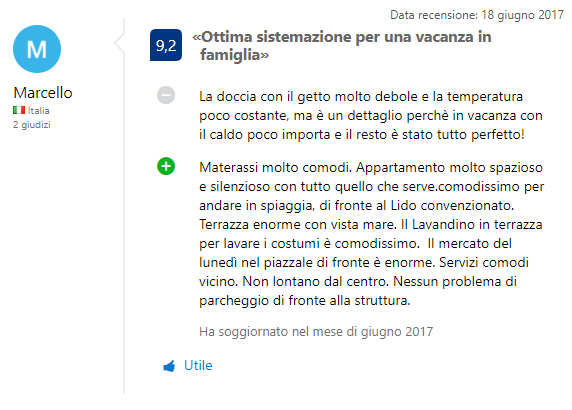The height and width of the screenshot is (410, 572).
Task: Click the blue M avatar circle
Action: point(37,49)
